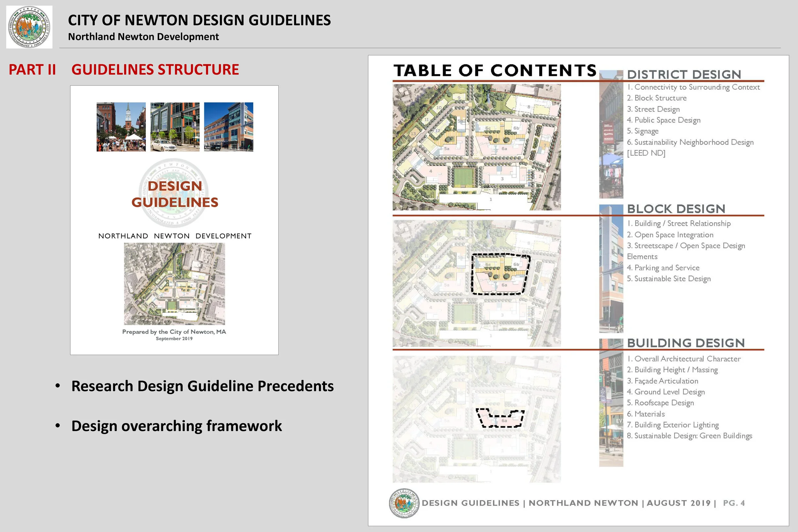Screen dimensions: 798x532
Task: Click the Table of Contents title
Action: pyautogui.click(x=494, y=71)
